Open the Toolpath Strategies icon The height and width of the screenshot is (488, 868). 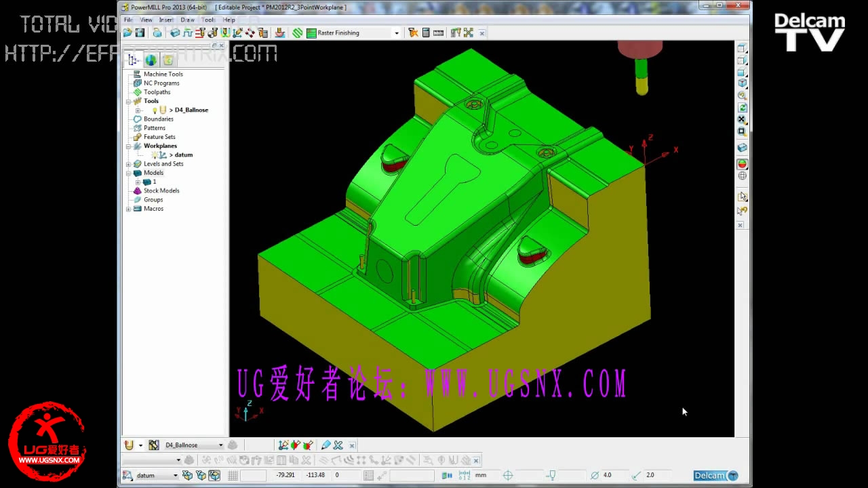(279, 33)
